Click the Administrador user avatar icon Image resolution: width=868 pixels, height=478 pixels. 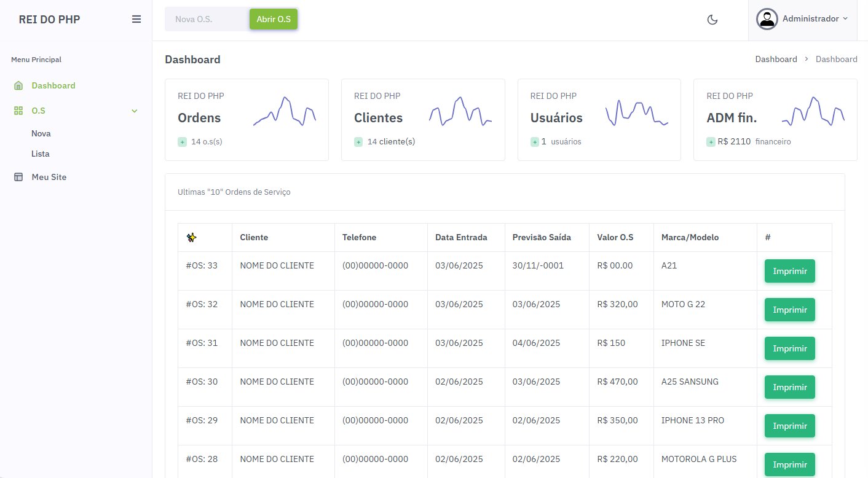(x=767, y=19)
